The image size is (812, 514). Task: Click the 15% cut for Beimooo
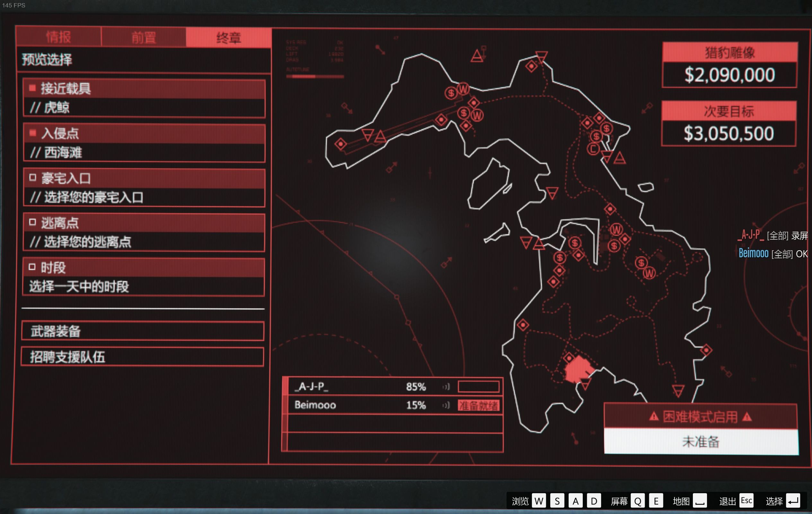[416, 405]
